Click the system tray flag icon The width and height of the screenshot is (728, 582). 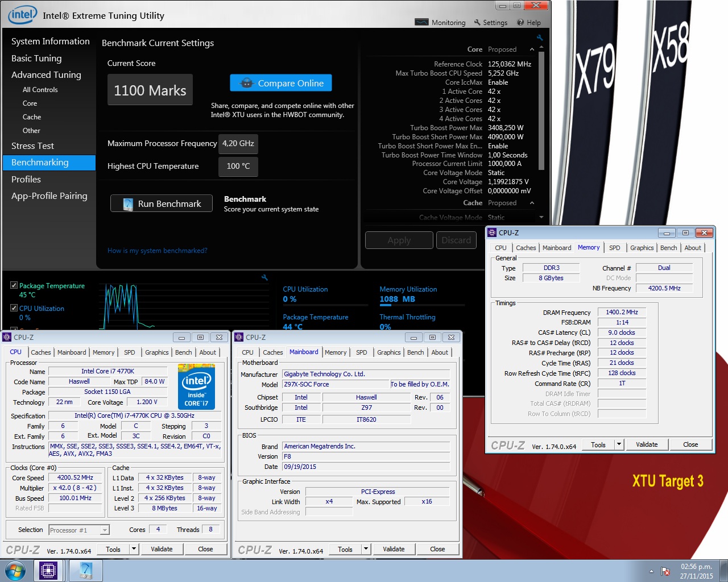665,571
